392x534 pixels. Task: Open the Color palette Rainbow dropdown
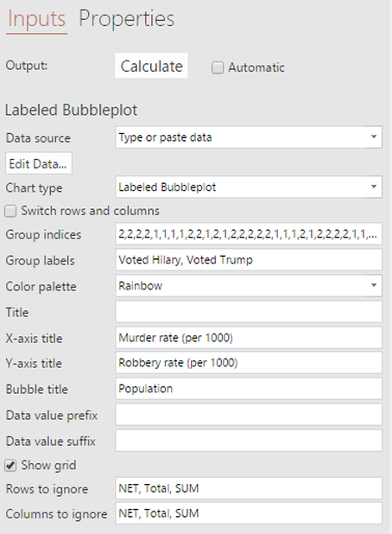[249, 286]
